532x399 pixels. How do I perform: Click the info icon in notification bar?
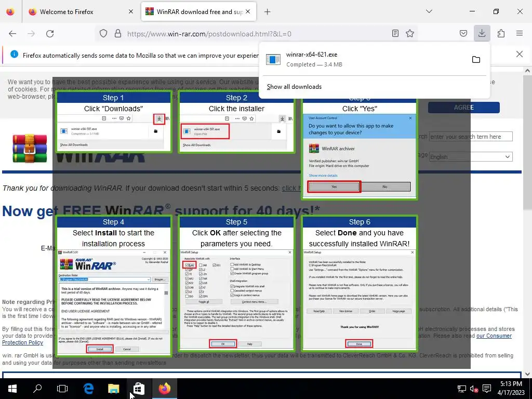point(14,54)
